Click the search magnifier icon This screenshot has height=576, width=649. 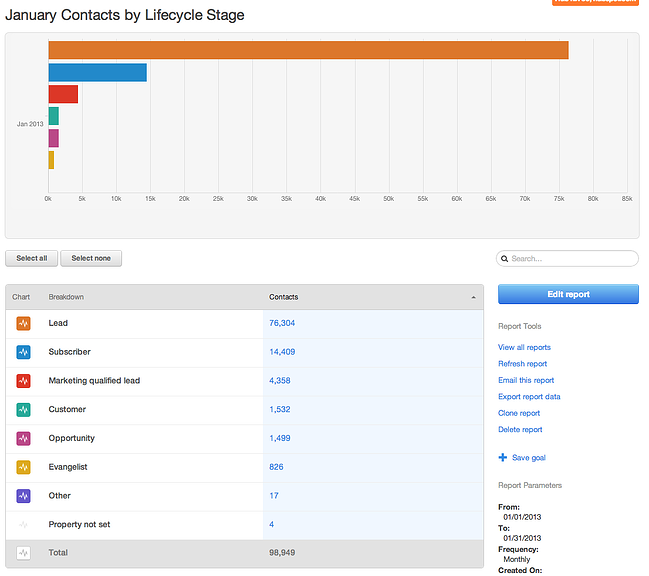tap(505, 259)
